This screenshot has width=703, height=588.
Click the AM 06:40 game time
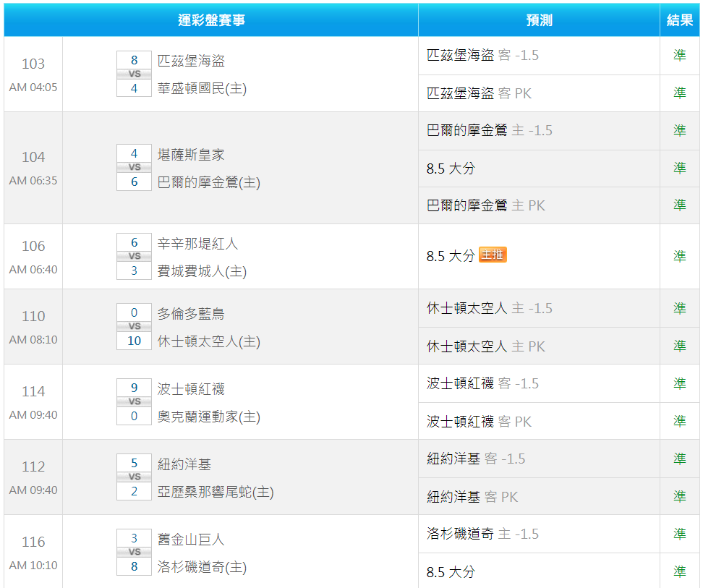pos(33,269)
